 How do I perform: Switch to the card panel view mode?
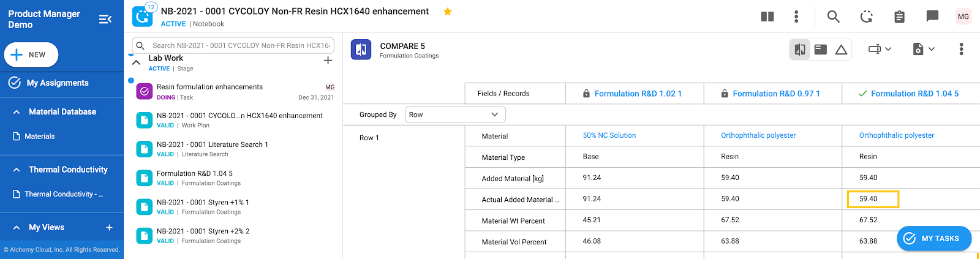tap(821, 50)
